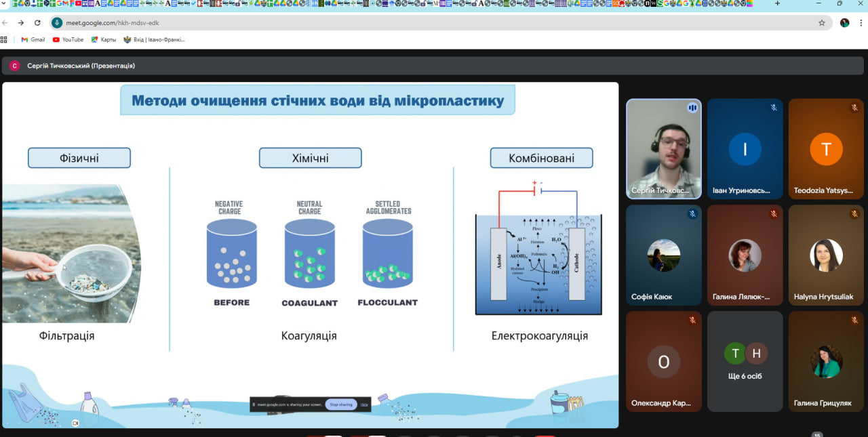Click muted mic icon on Іван Угриновський tile
This screenshot has height=437, width=868.
pos(774,108)
